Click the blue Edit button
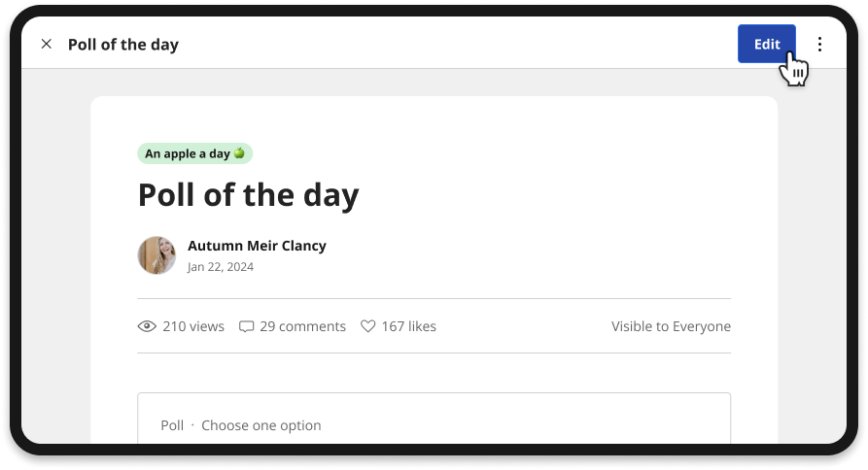Viewport: 868px width, 470px height. (x=767, y=44)
